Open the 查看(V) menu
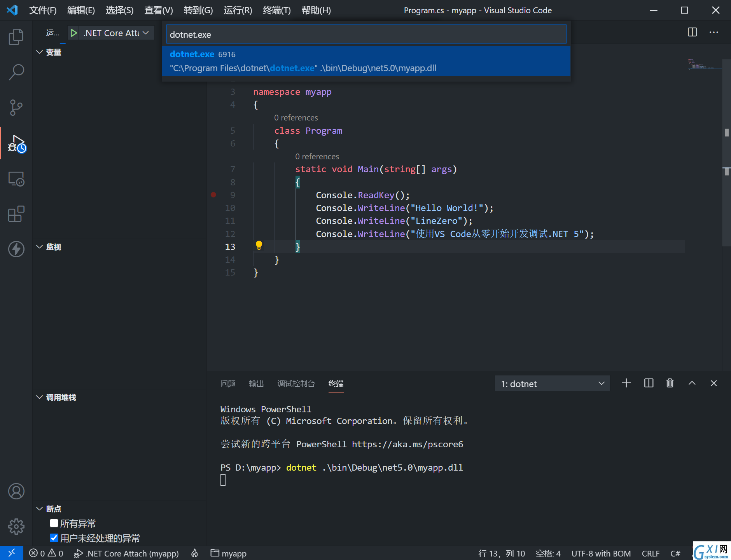 (159, 10)
